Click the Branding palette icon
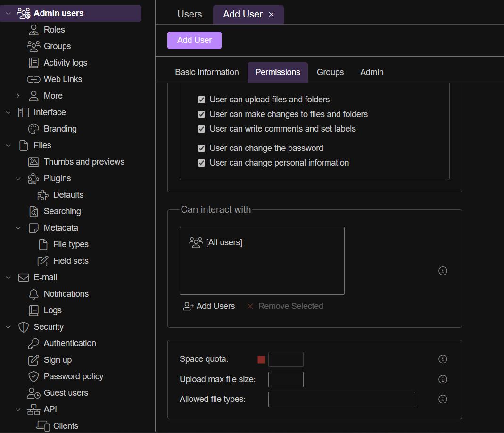The image size is (504, 433). (x=33, y=129)
